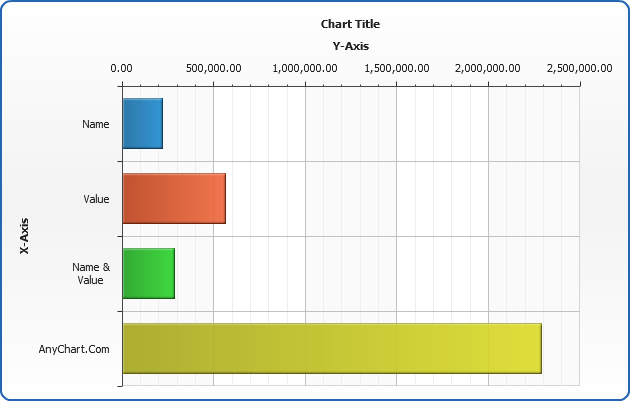Click the 2,000,000.00 tick label

[x=488, y=68]
